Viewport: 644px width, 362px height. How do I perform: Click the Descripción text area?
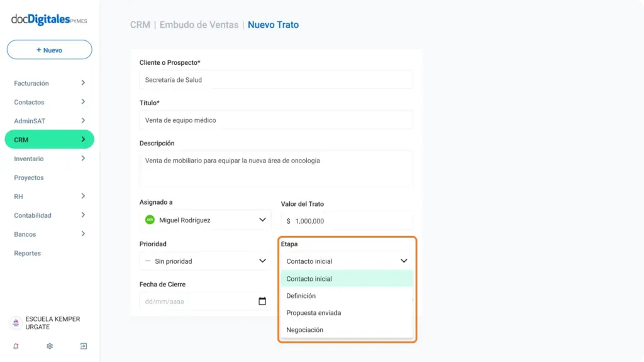[x=276, y=169]
